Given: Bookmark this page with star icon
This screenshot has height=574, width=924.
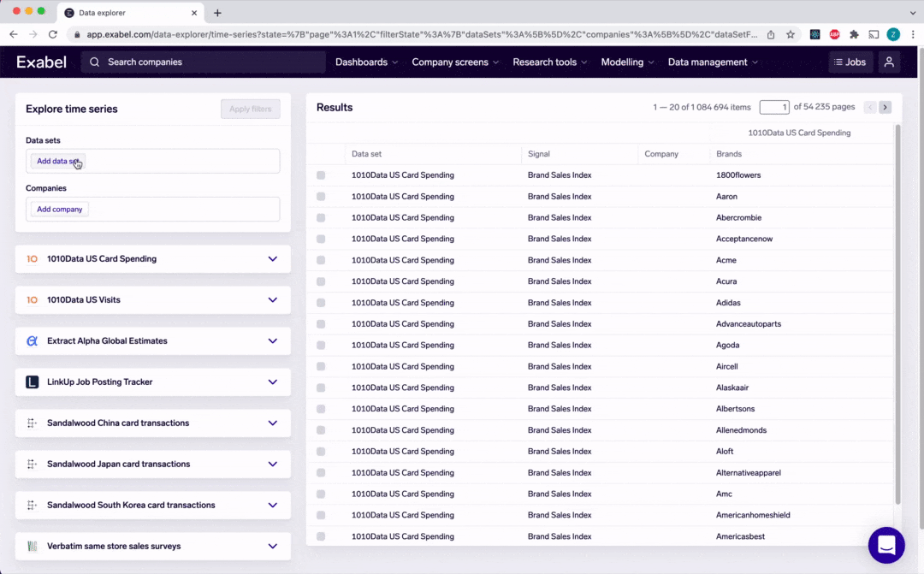Looking at the screenshot, I should (x=791, y=34).
